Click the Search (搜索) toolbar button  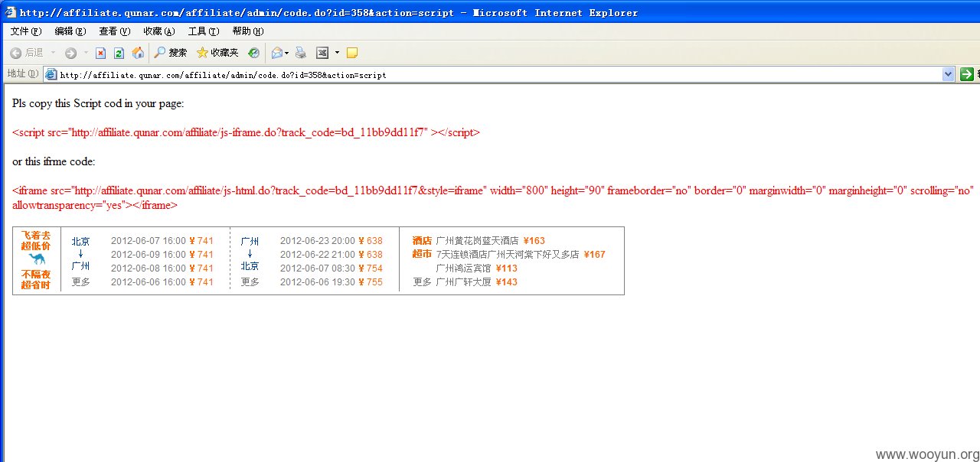pos(170,53)
